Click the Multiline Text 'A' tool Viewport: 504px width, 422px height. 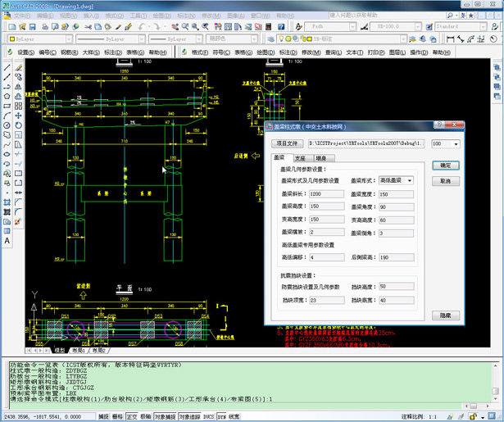click(x=7, y=241)
